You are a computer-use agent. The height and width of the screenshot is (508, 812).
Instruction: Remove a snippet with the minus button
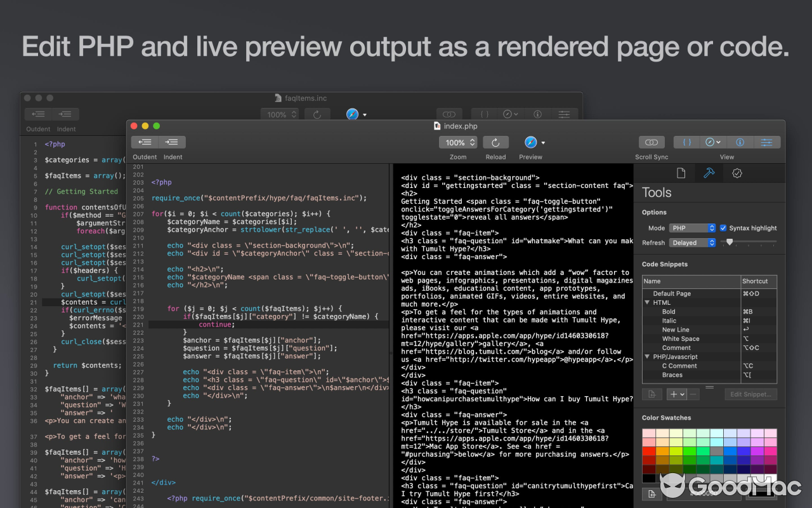[692, 394]
